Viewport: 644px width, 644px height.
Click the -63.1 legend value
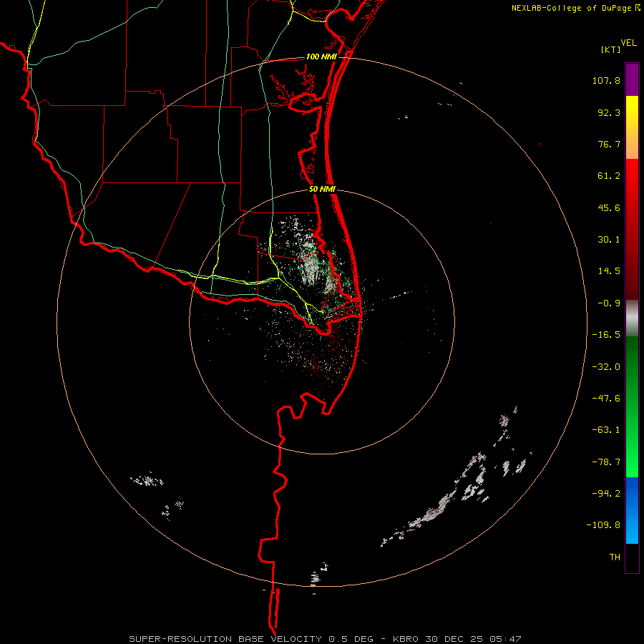click(606, 430)
